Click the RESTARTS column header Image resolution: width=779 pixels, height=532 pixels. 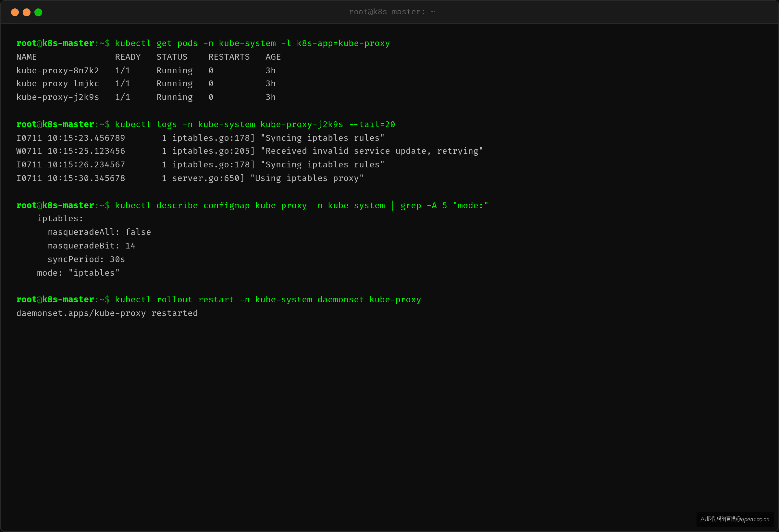tap(229, 57)
